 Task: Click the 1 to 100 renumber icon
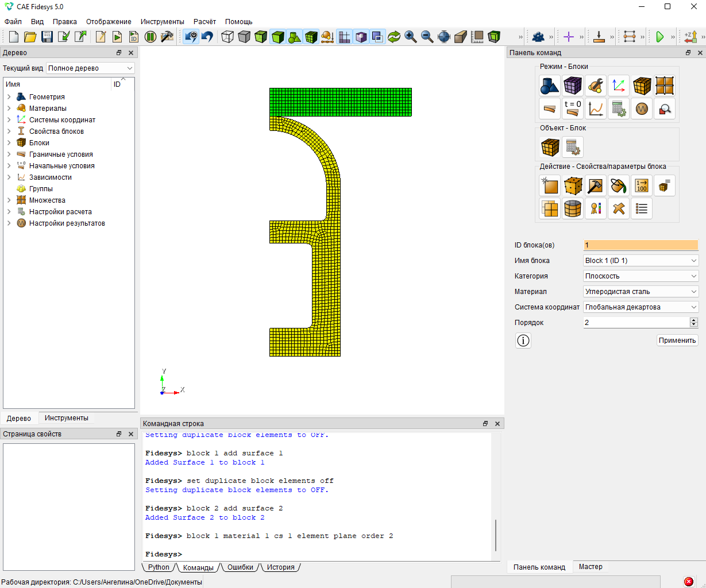click(642, 185)
